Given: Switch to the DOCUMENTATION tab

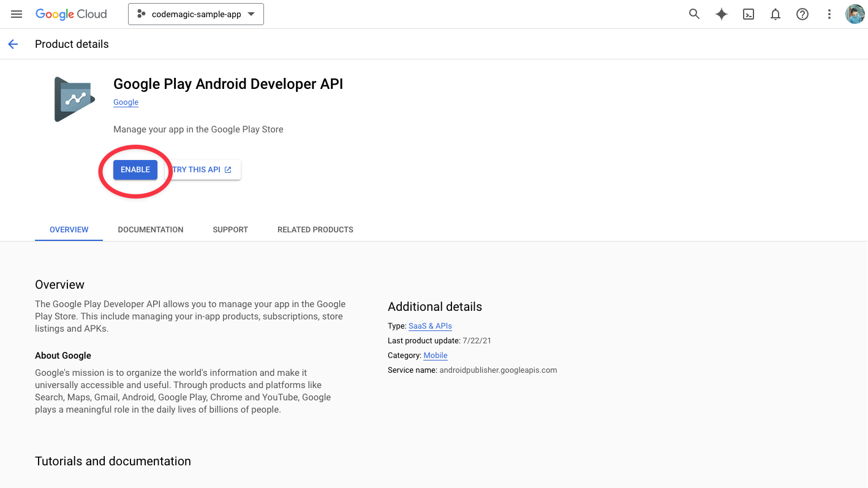Looking at the screenshot, I should pyautogui.click(x=151, y=230).
